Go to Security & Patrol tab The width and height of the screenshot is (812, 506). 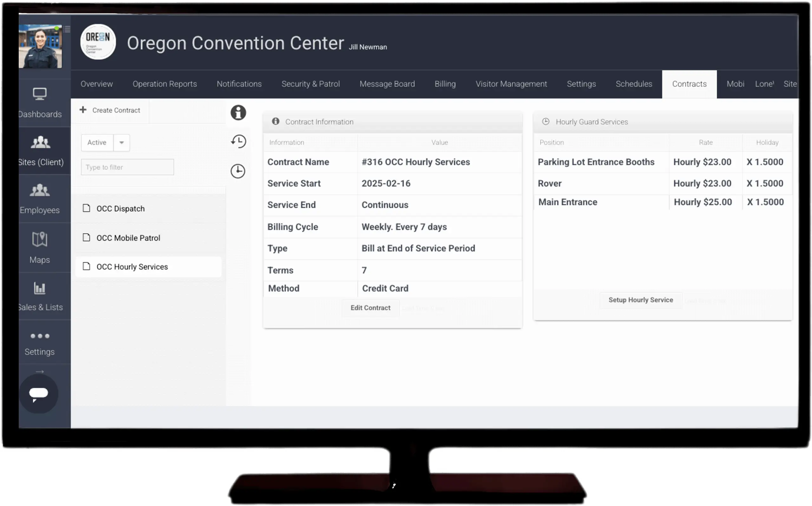click(311, 84)
